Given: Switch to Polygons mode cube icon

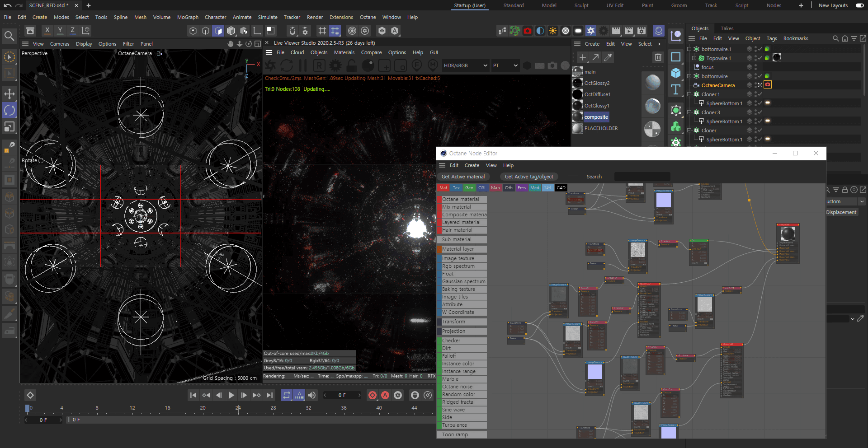Looking at the screenshot, I should [218, 31].
